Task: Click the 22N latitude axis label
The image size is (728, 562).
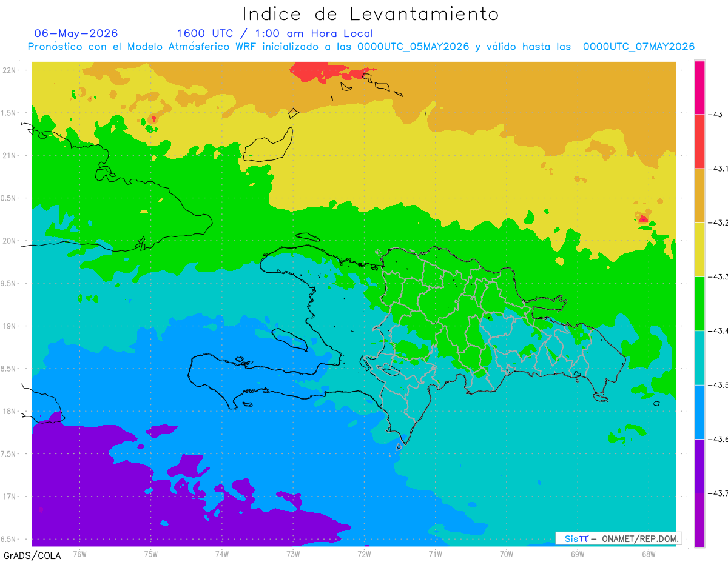Action: 11,70
